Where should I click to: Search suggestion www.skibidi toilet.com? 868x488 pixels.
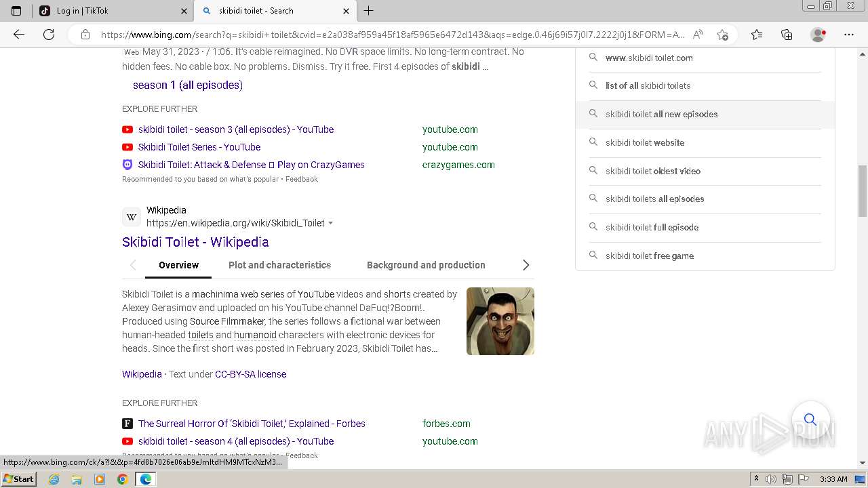click(x=705, y=58)
